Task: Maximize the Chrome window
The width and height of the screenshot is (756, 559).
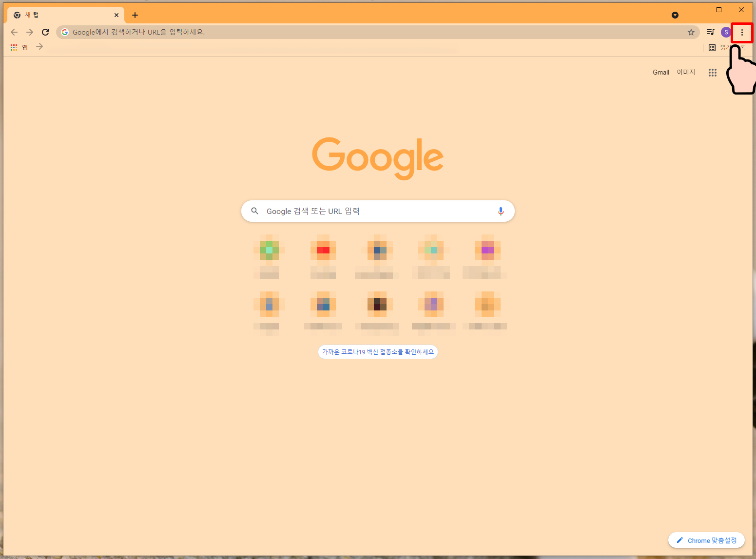Action: tap(719, 10)
